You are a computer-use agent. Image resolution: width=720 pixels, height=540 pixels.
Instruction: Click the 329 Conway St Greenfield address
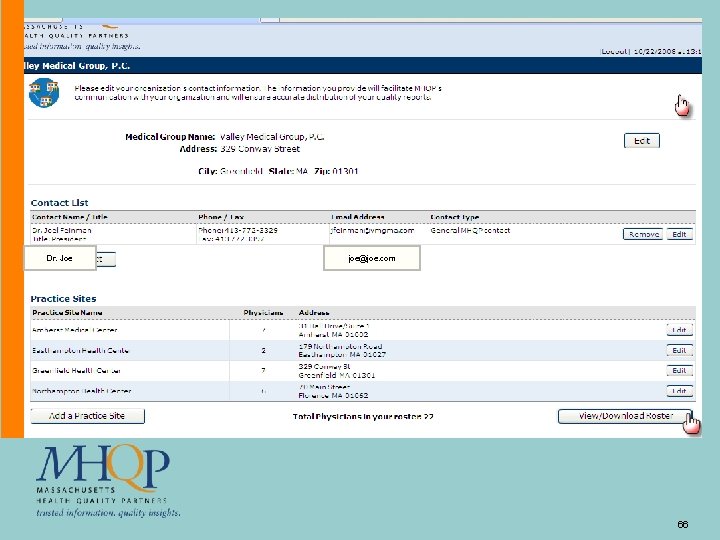coord(337,371)
